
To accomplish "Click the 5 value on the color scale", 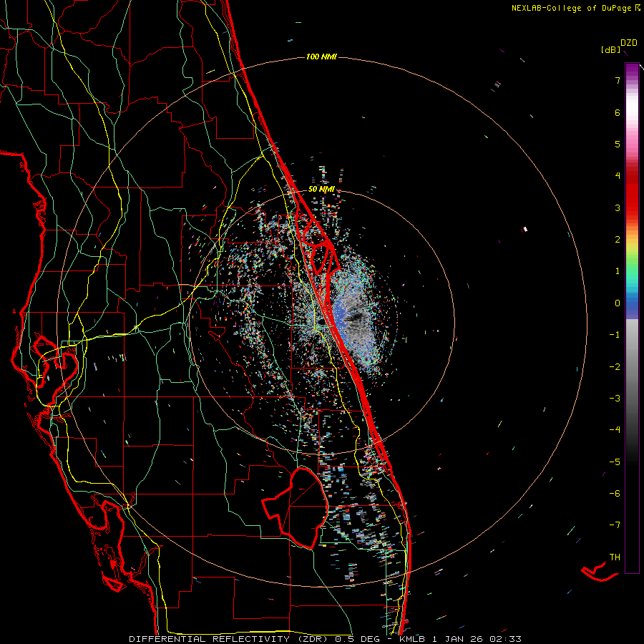I will pos(618,144).
